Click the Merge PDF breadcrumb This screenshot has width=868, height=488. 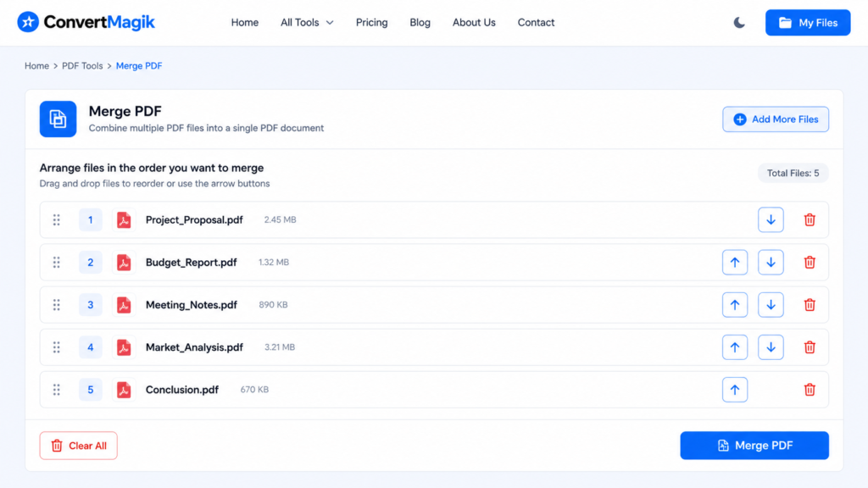pyautogui.click(x=139, y=66)
